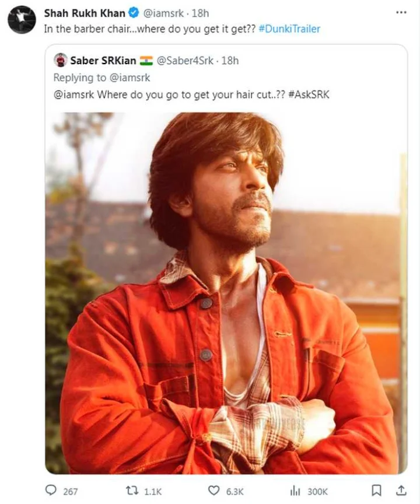Open the #DunkiTrailer hashtag link
Viewport: 420px width, 504px height.
tap(289, 29)
